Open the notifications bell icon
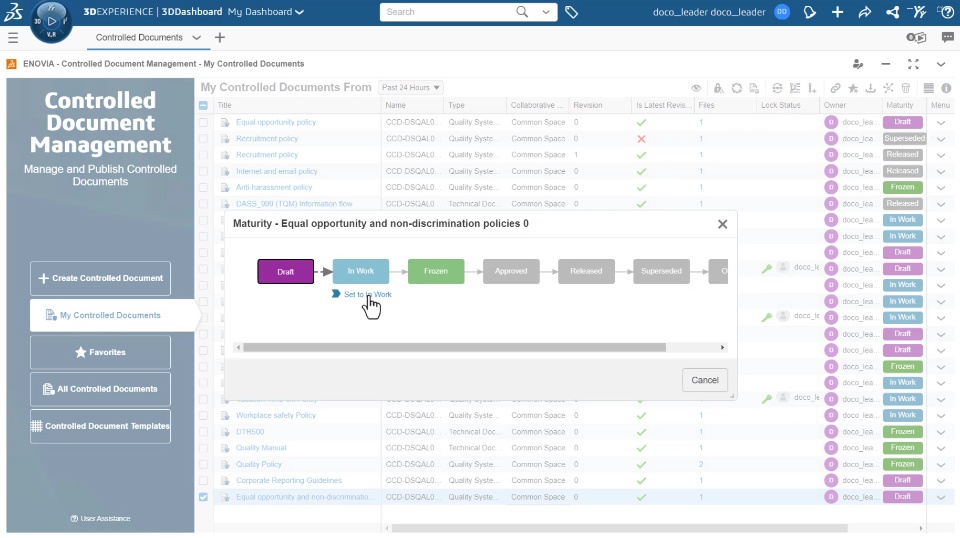This screenshot has height=538, width=960. [x=809, y=12]
